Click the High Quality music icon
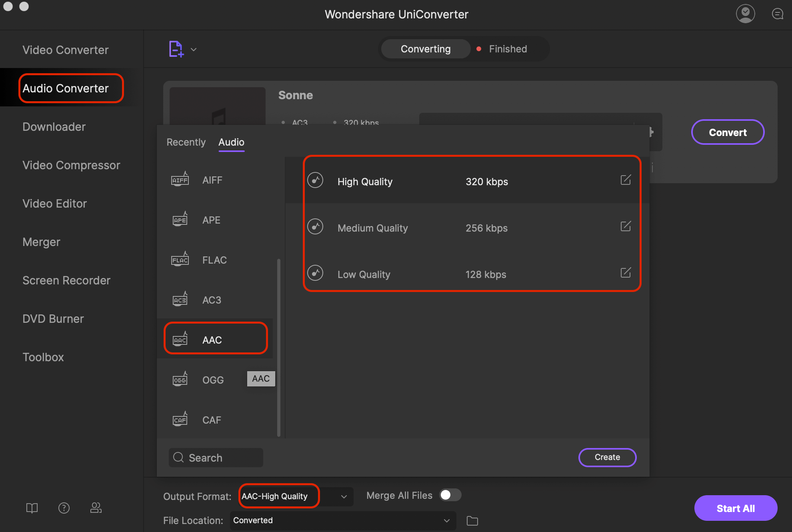The height and width of the screenshot is (532, 792). [315, 180]
